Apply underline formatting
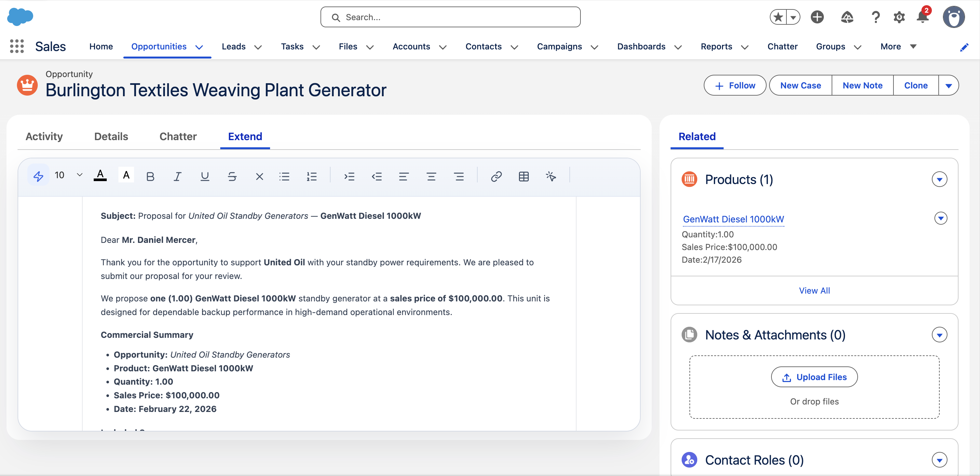 [205, 176]
